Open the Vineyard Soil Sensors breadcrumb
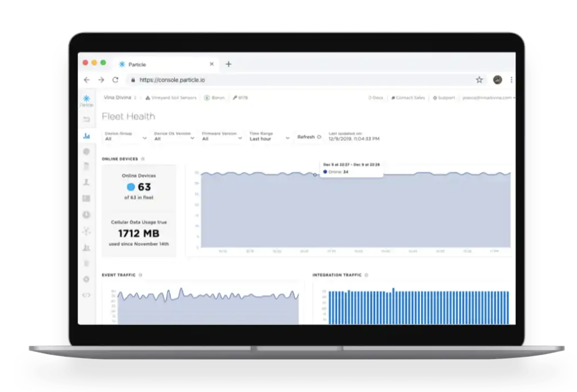 171,98
